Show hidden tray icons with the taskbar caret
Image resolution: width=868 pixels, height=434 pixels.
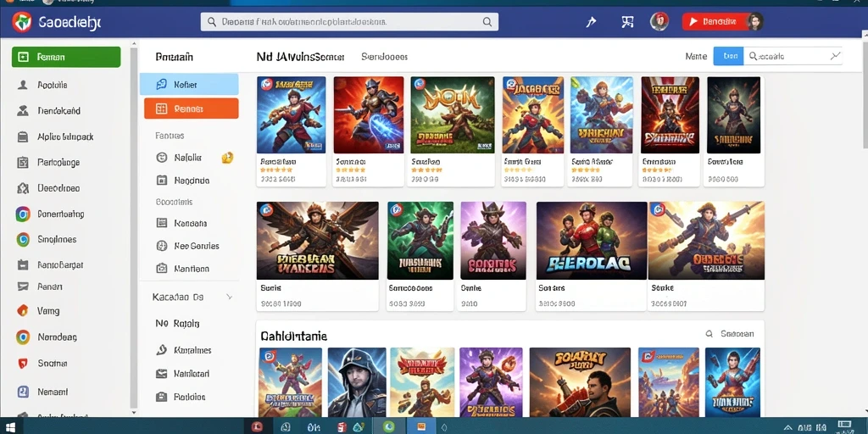pyautogui.click(x=787, y=427)
